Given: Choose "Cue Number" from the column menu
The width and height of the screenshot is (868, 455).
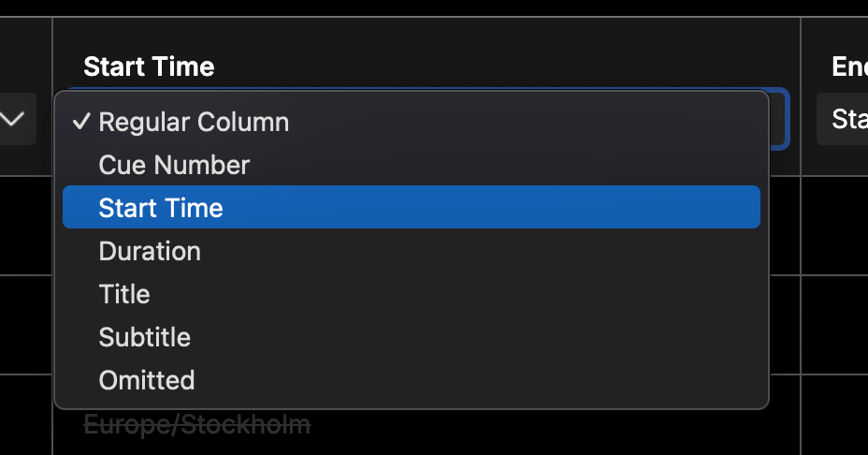Looking at the screenshot, I should pos(174,165).
